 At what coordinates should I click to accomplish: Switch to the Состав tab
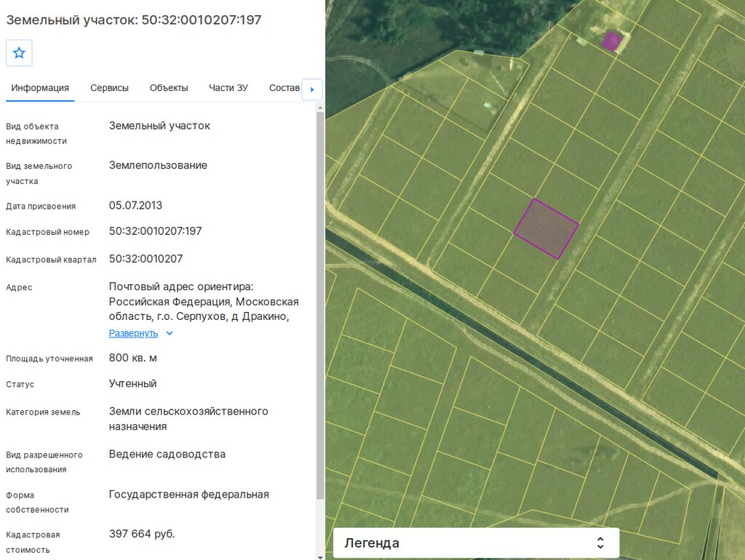click(284, 88)
